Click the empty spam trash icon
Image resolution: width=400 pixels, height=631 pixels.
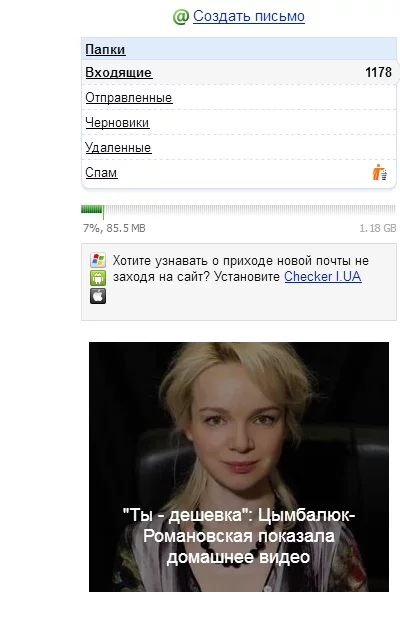tap(380, 172)
